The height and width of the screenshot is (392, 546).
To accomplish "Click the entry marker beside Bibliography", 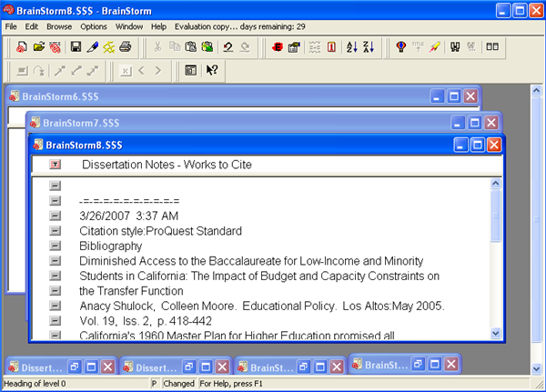I will [x=55, y=246].
